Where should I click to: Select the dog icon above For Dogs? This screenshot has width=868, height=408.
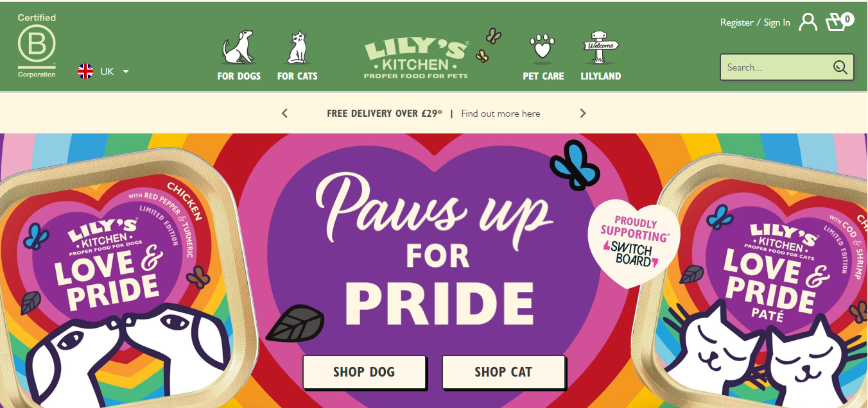pyautogui.click(x=238, y=47)
